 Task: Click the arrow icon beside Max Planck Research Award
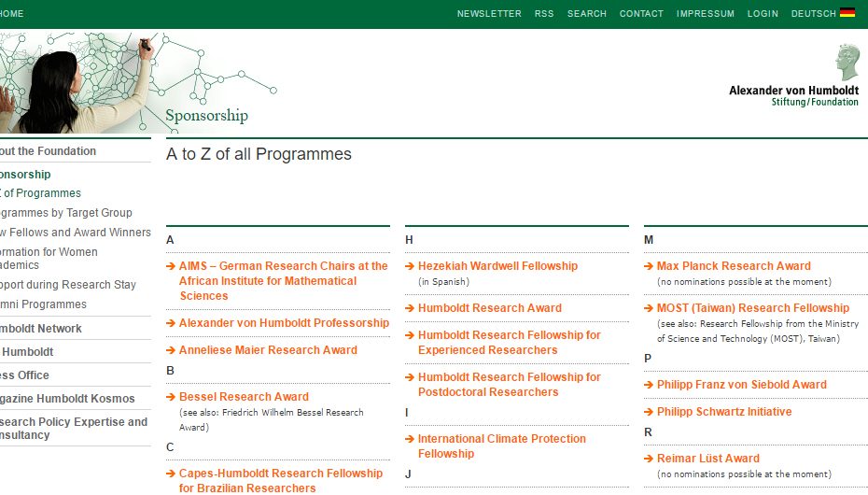649,266
